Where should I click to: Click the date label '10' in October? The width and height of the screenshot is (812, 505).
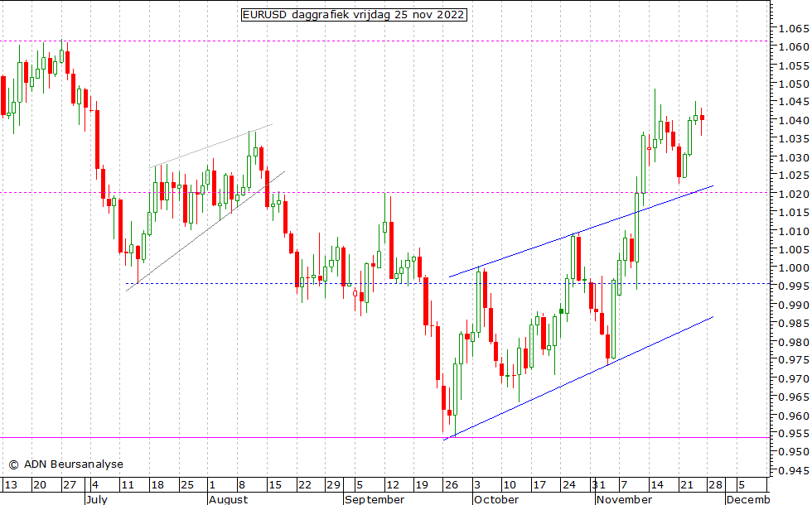click(510, 485)
